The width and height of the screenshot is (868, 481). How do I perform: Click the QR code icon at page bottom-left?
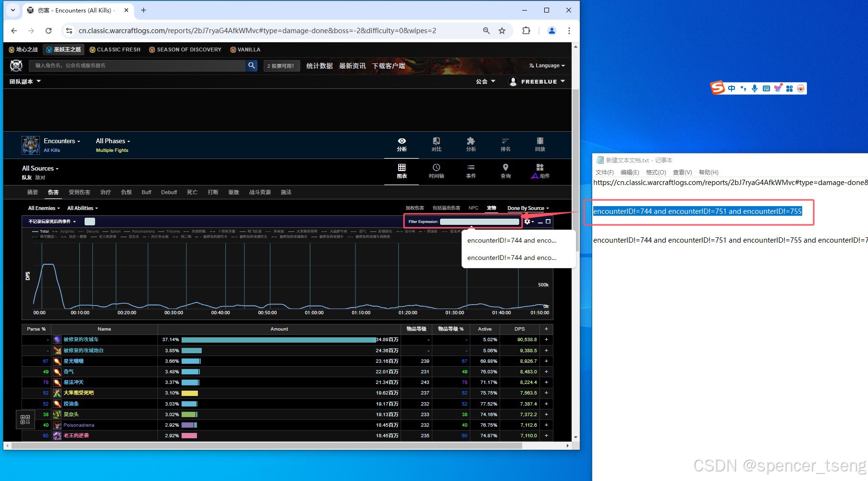[25, 419]
